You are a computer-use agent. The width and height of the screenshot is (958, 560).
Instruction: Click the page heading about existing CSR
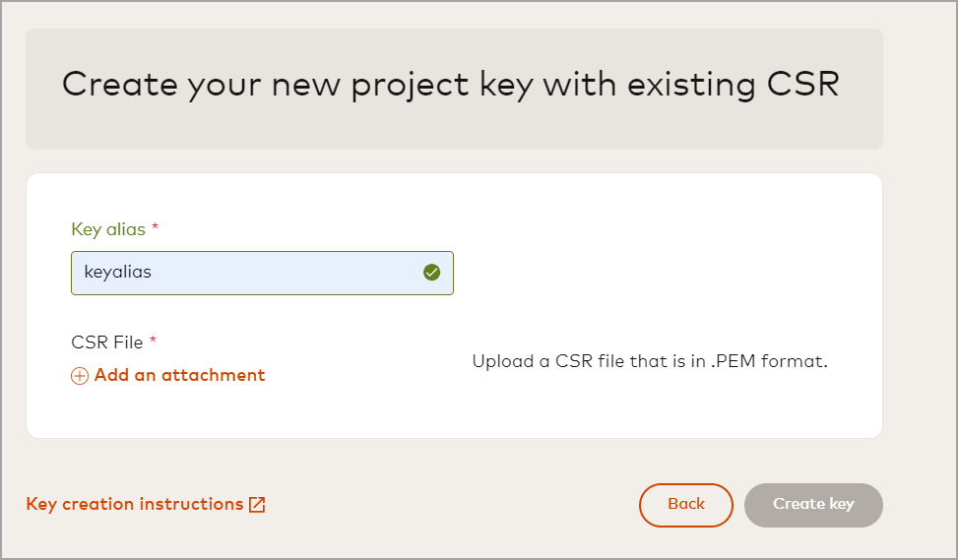coord(451,85)
